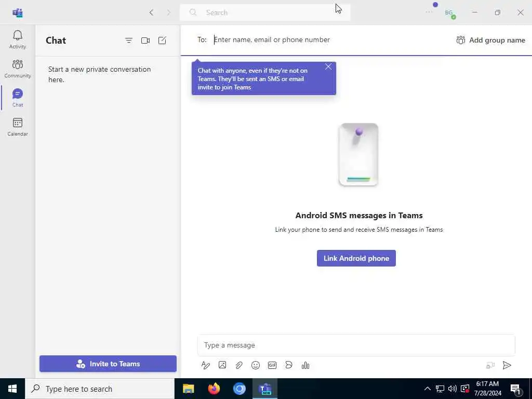
Task: Click Link Android phone button
Action: click(356, 258)
